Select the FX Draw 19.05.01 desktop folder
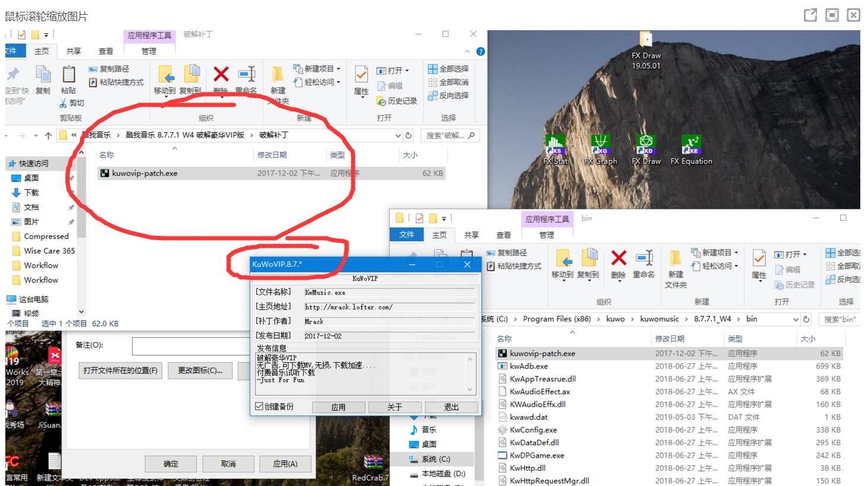 646,51
